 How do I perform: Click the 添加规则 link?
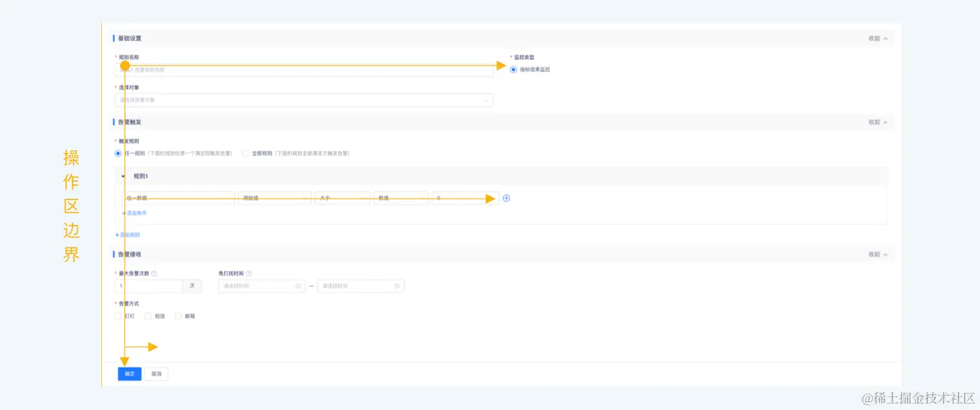pos(127,235)
